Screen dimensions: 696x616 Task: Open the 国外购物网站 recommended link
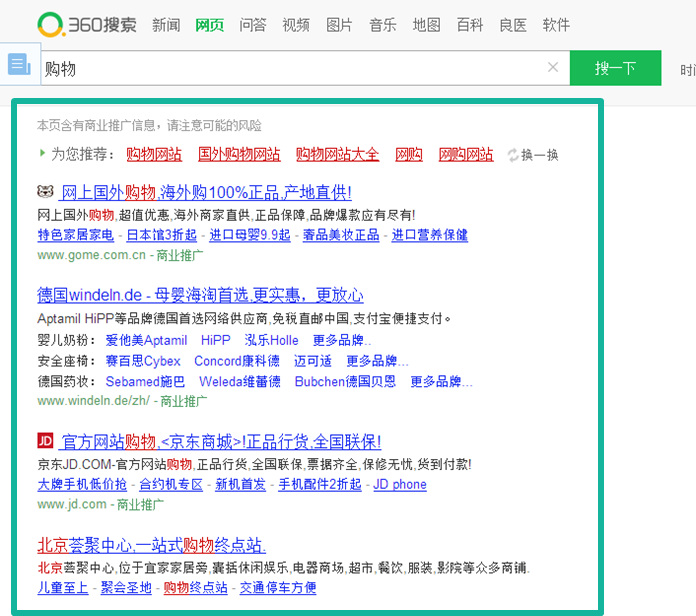[x=239, y=155]
